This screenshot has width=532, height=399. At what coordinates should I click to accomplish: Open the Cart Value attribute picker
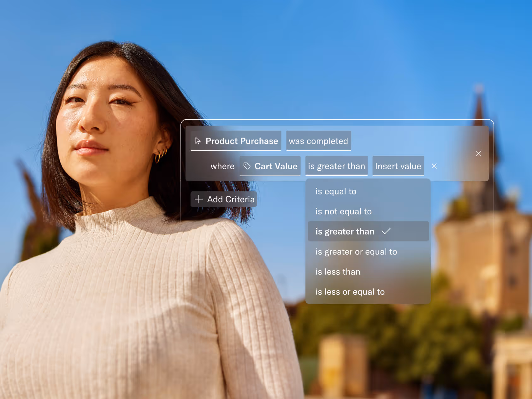tap(270, 166)
